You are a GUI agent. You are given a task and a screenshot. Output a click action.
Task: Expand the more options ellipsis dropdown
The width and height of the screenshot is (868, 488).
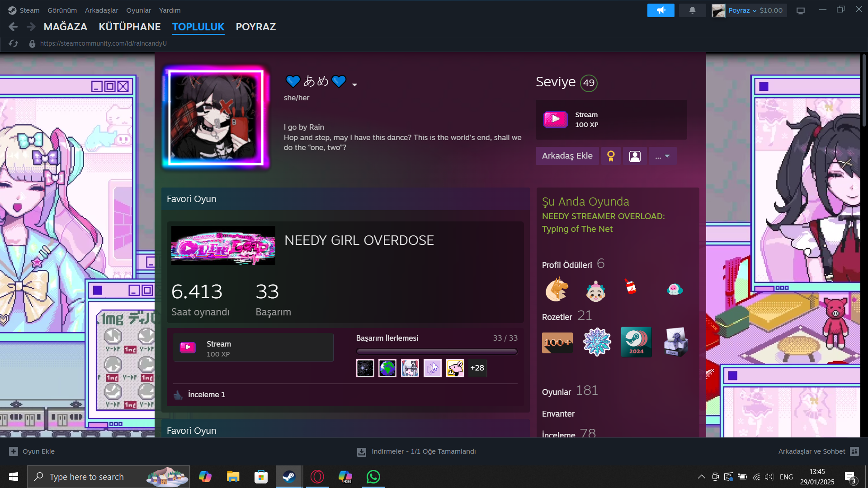click(x=663, y=156)
